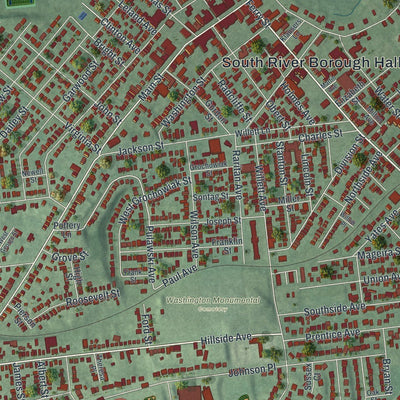Select the Jackson St street label
The image size is (400, 400).
[x=140, y=149]
